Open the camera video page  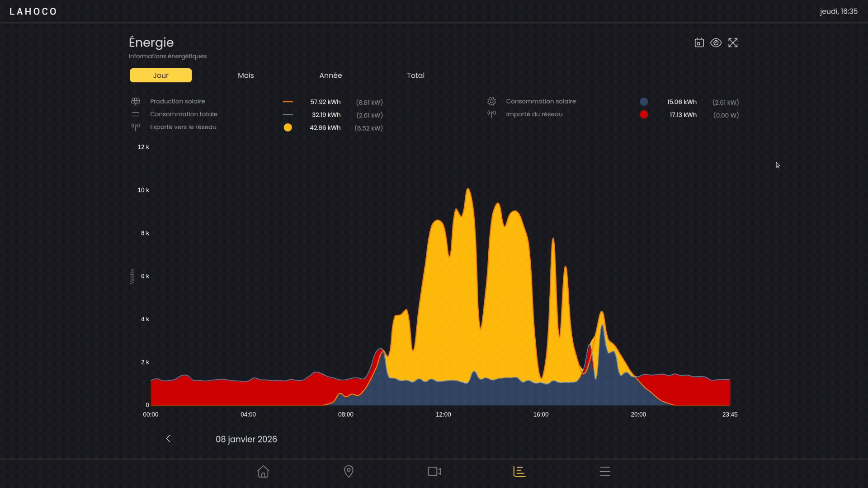coord(434,471)
